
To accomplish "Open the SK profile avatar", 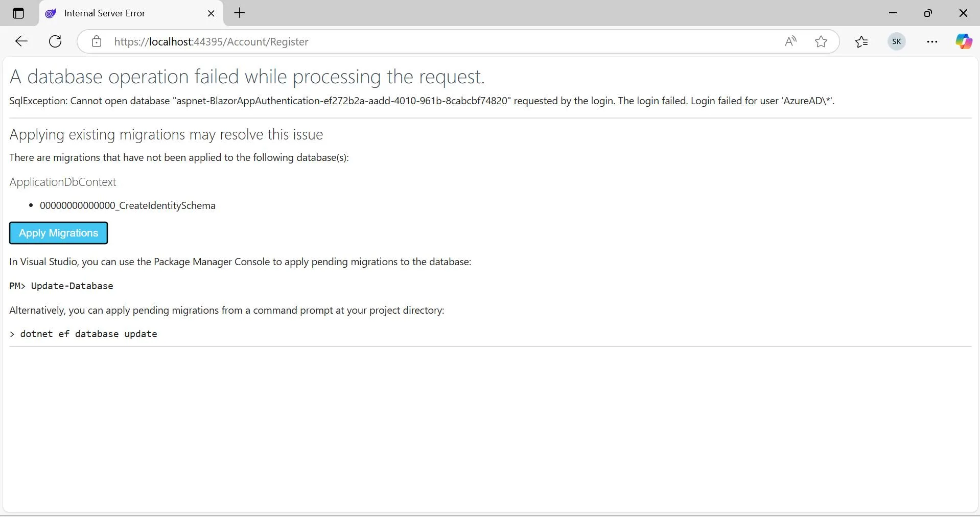I will click(x=897, y=41).
